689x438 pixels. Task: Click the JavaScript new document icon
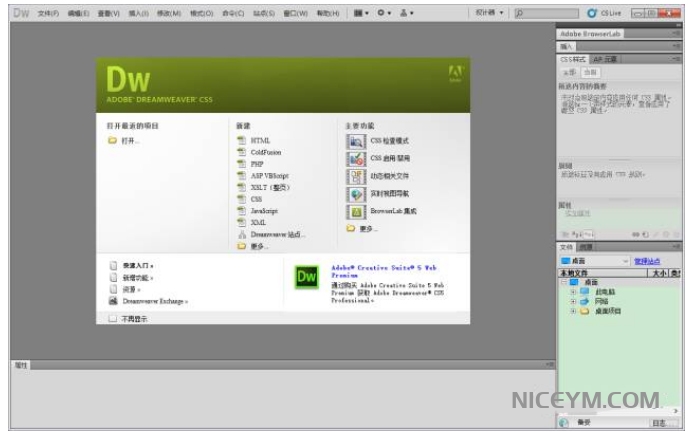point(242,211)
